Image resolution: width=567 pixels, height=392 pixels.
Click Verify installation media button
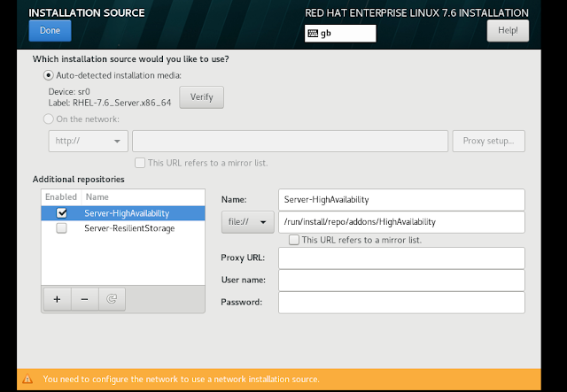201,97
